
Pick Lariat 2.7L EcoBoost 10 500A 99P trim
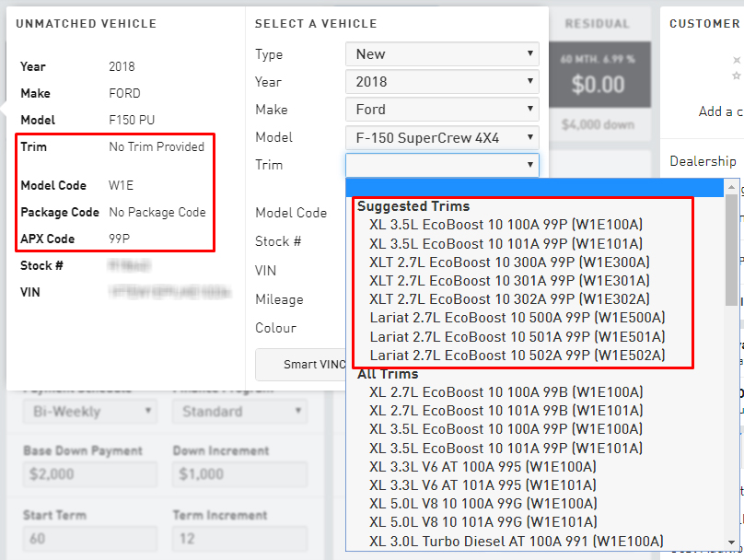point(517,318)
